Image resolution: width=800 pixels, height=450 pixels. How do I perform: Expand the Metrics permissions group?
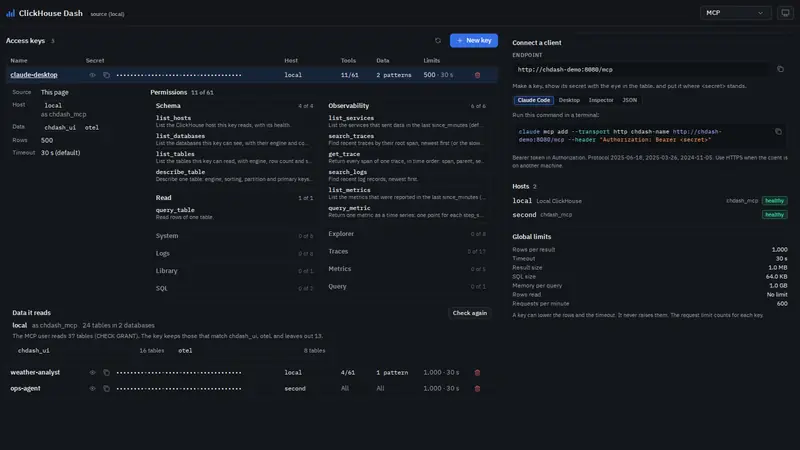(x=407, y=269)
